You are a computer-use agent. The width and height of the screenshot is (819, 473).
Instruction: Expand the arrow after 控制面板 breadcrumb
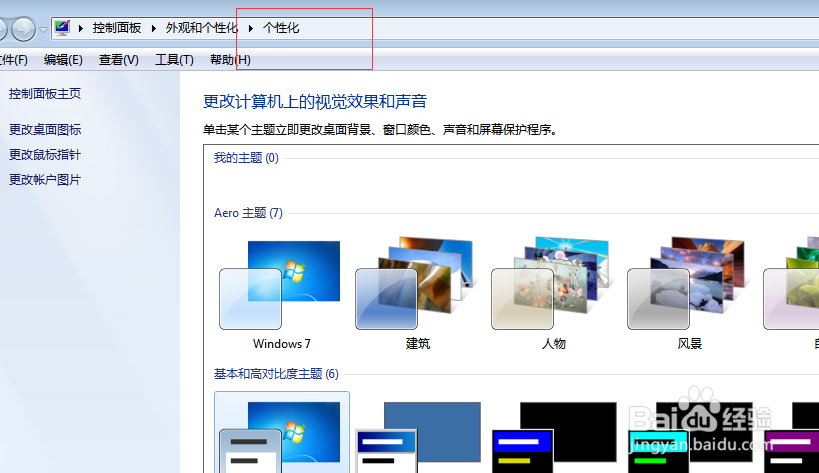tap(154, 28)
